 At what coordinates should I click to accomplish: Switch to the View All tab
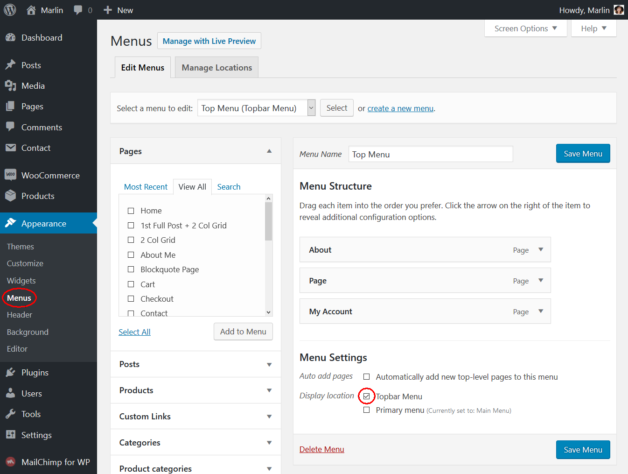192,187
